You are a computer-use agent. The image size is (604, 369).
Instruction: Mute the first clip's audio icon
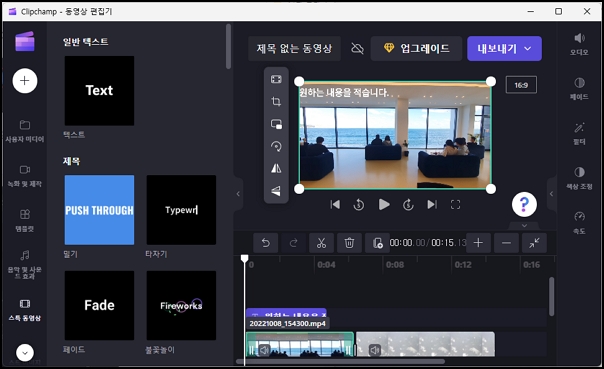pyautogui.click(x=264, y=350)
